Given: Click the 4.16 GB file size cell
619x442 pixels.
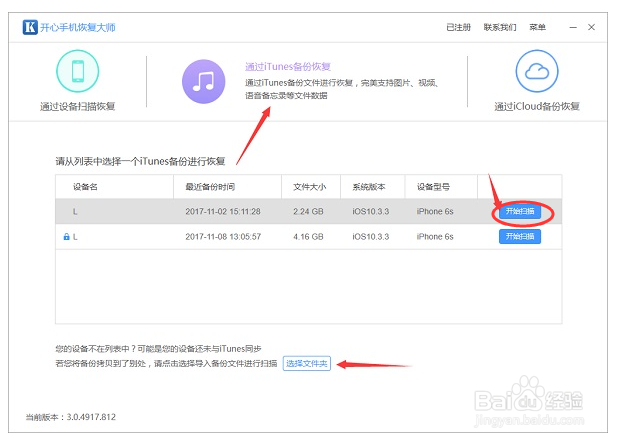Looking at the screenshot, I should coord(308,237).
